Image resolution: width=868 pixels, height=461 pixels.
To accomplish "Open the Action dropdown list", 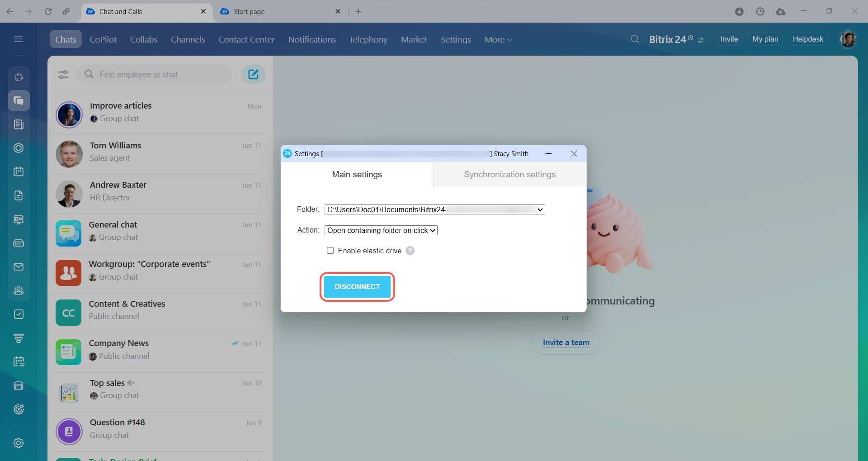I will coord(381,230).
